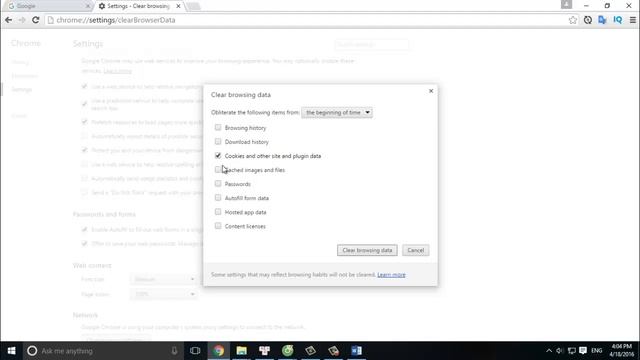The height and width of the screenshot is (360, 640).
Task: Open the time range dropdown
Action: [x=337, y=112]
